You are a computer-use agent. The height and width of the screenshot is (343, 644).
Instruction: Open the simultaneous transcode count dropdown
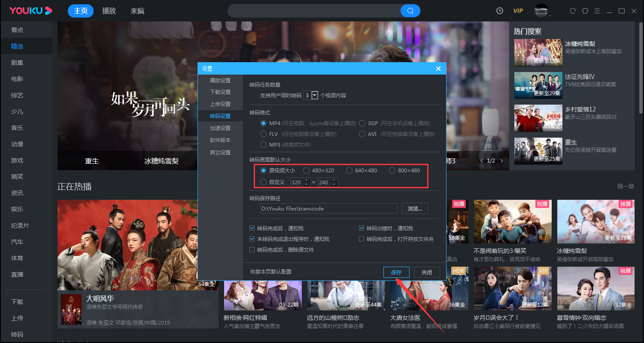pos(315,95)
